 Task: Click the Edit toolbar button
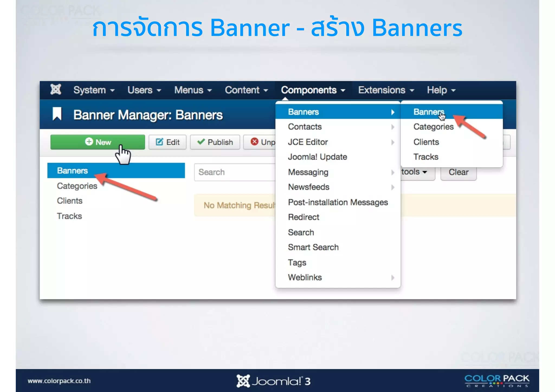coord(167,142)
